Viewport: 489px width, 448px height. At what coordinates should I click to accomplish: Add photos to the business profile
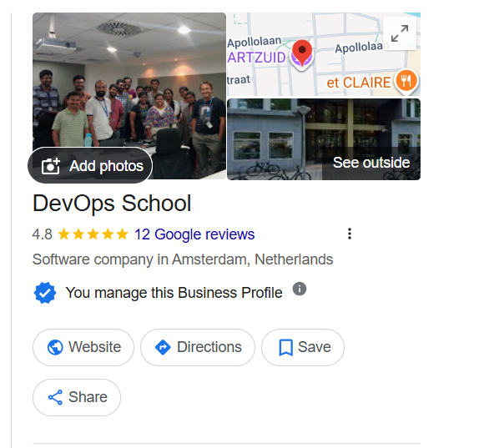click(x=90, y=165)
